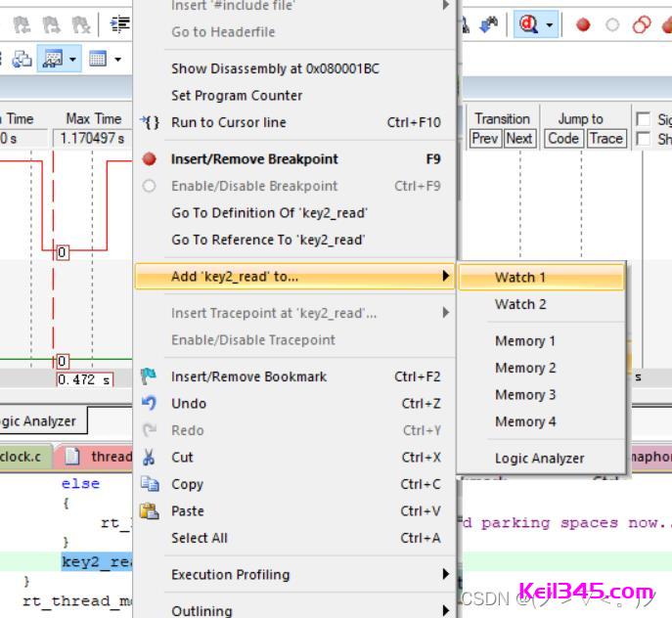Click the Insert/Remove Bookmark flag icon
This screenshot has height=618, width=672.
point(150,376)
